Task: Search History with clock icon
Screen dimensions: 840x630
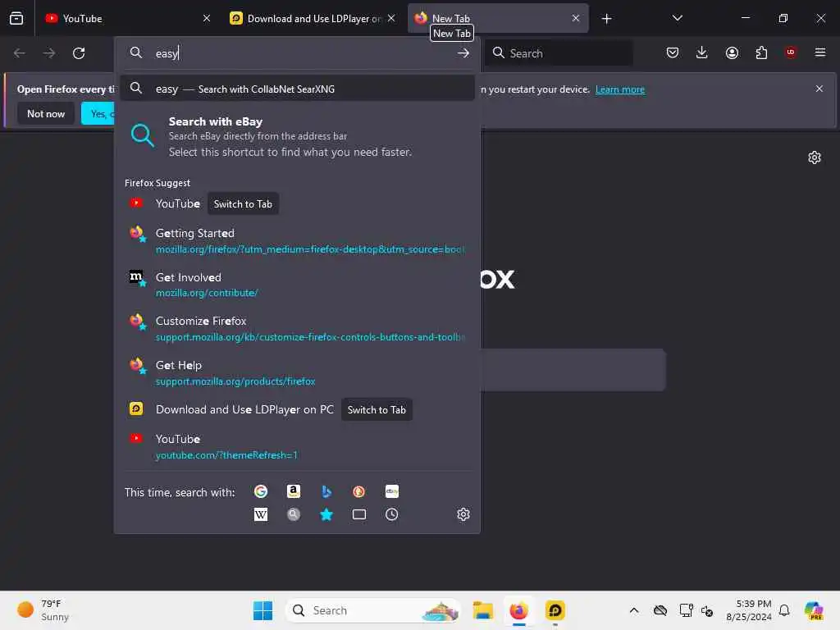Action: coord(391,514)
